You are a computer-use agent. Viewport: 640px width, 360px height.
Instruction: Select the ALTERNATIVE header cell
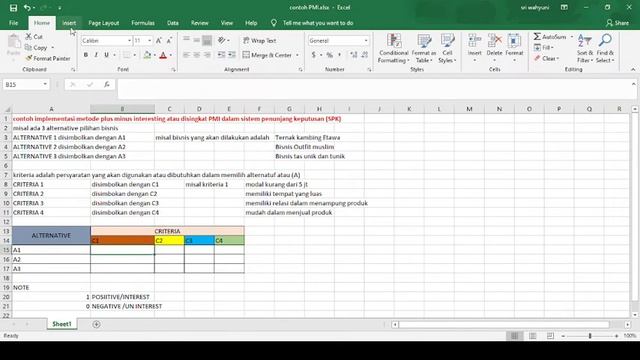click(51, 236)
